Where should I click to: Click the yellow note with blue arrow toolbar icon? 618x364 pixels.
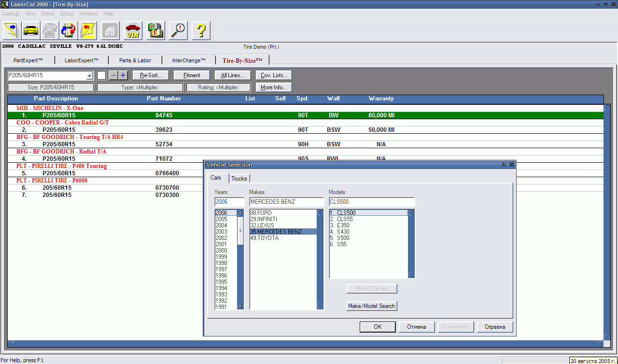pos(12,31)
